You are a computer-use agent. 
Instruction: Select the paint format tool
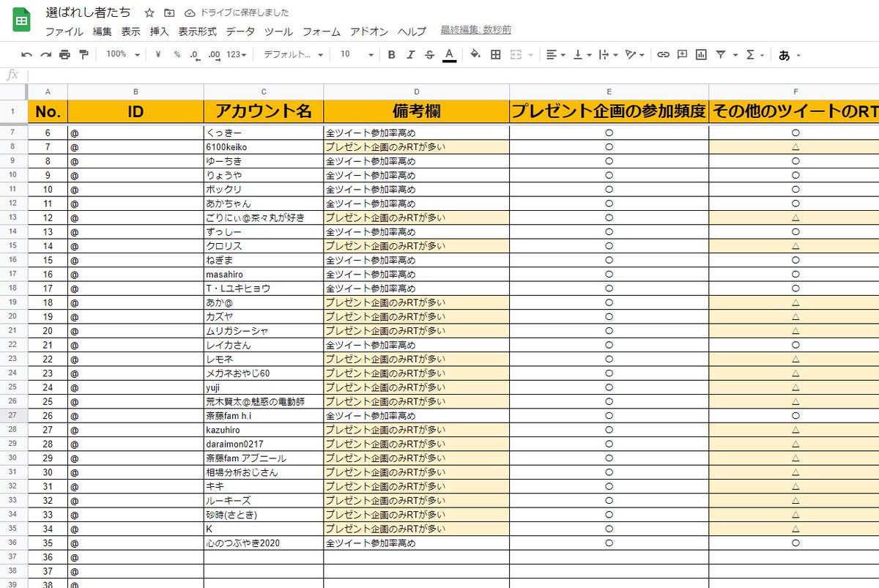pos(83,54)
